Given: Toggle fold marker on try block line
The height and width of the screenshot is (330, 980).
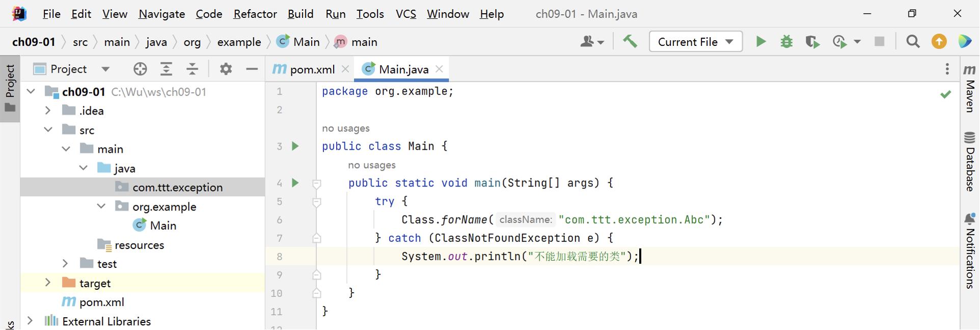Looking at the screenshot, I should pos(317,202).
